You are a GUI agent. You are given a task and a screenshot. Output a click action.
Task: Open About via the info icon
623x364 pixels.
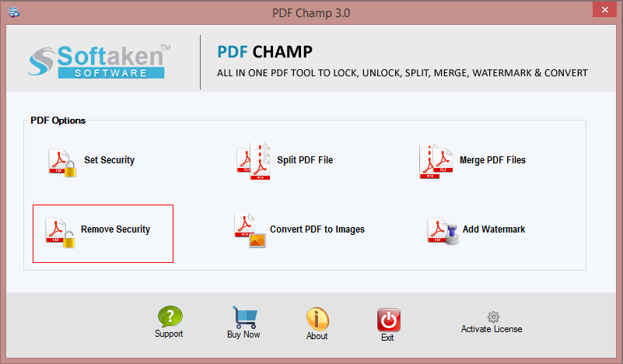point(317,319)
